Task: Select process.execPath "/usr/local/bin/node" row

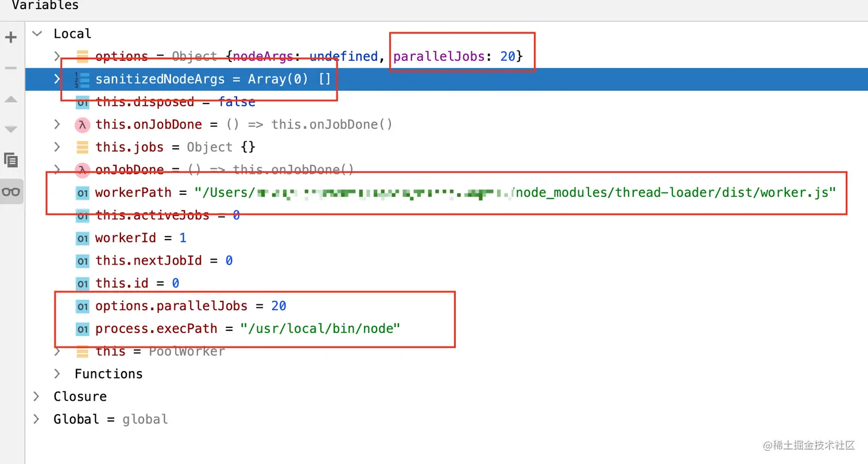Action: (x=446, y=328)
